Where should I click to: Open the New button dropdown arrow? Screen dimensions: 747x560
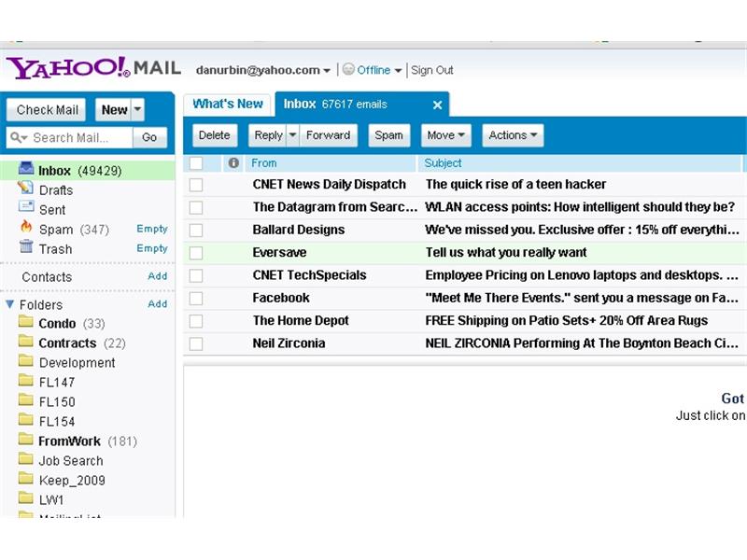[x=137, y=109]
